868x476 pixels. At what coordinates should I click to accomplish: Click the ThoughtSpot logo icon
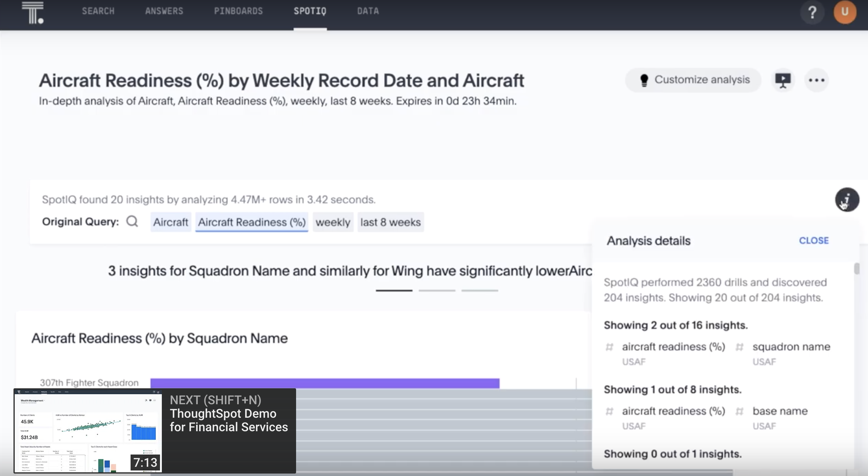click(33, 13)
